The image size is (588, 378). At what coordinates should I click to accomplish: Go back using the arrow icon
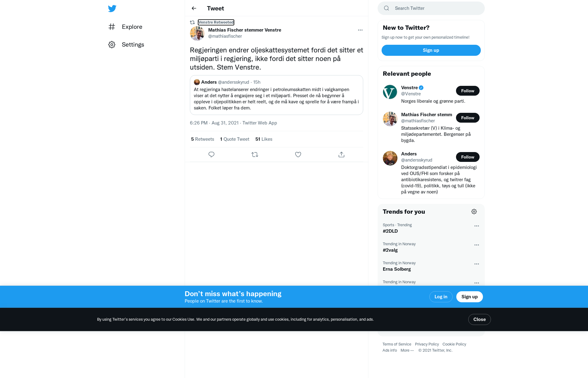[x=194, y=8]
